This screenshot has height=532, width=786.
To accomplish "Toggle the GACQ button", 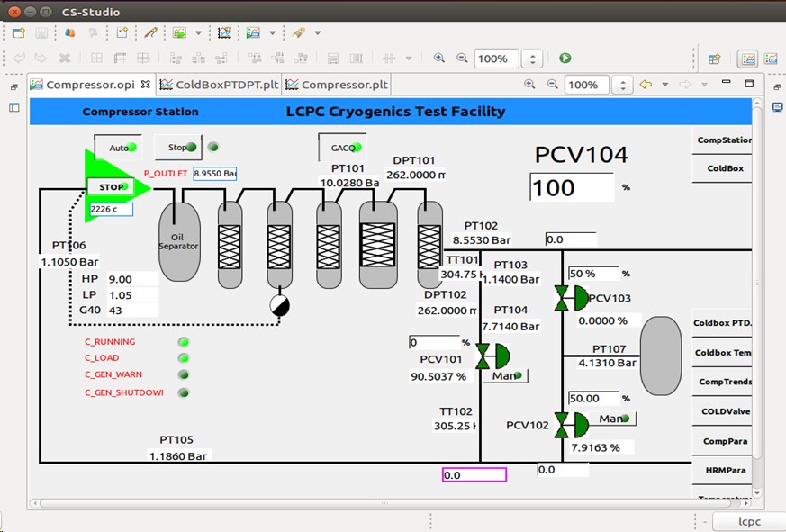I will [x=341, y=148].
